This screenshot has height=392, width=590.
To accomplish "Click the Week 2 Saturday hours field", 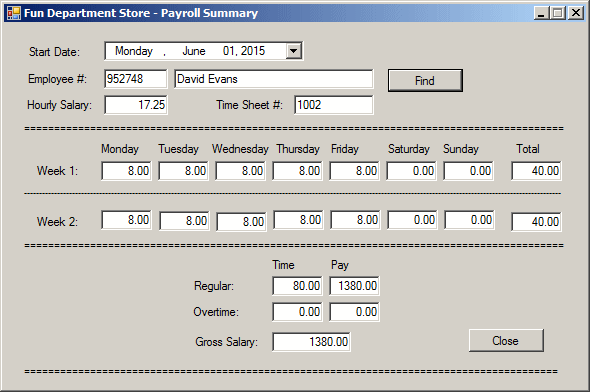I will [412, 220].
